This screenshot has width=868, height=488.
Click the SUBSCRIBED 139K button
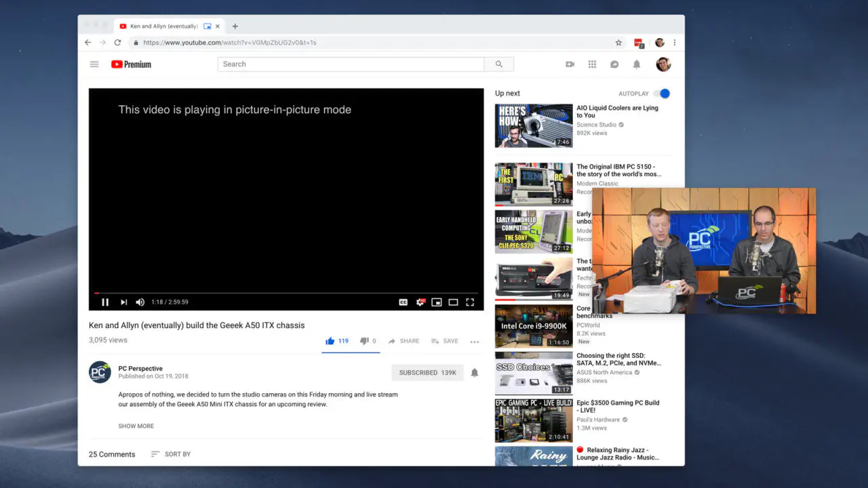click(x=427, y=373)
